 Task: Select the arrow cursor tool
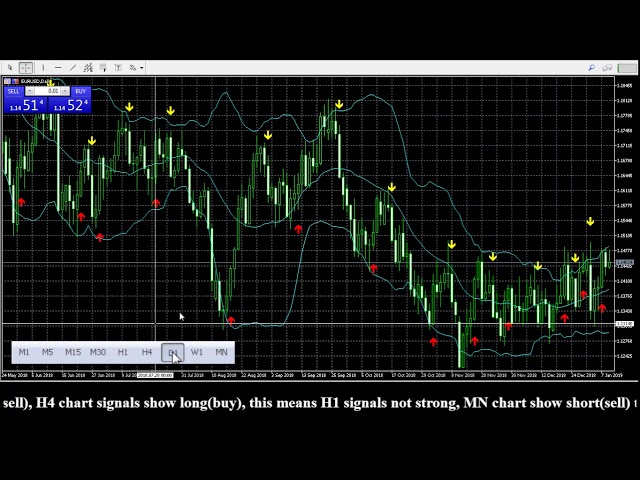(11, 68)
